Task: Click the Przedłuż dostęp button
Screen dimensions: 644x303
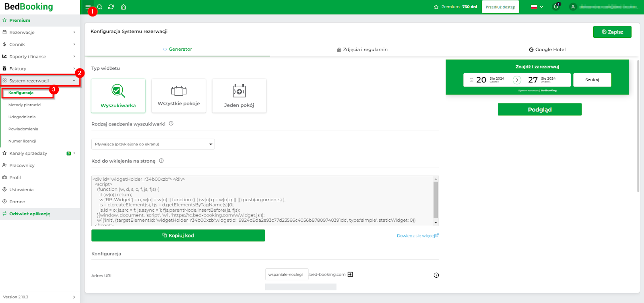Action: coord(500,7)
